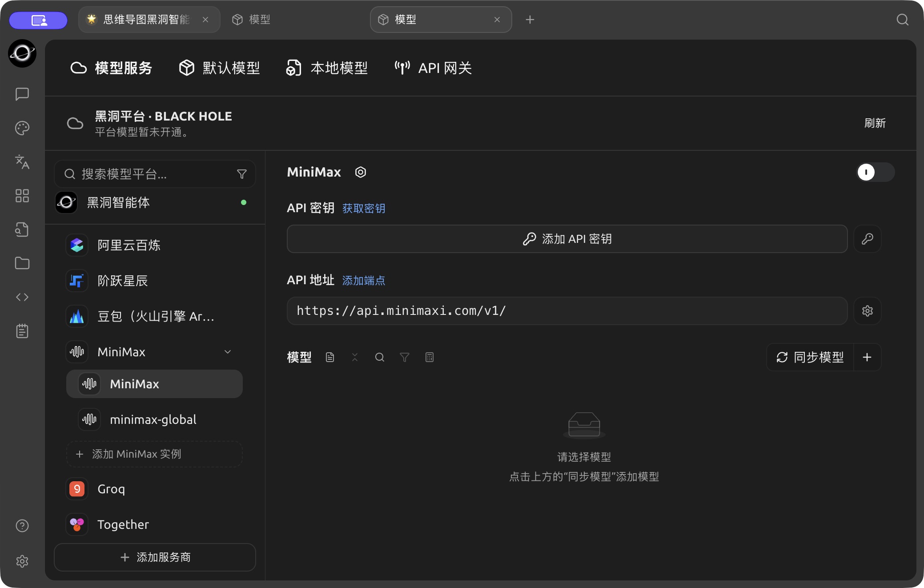
Task: Click the funnel filter icon in model toolbar
Action: tap(405, 357)
